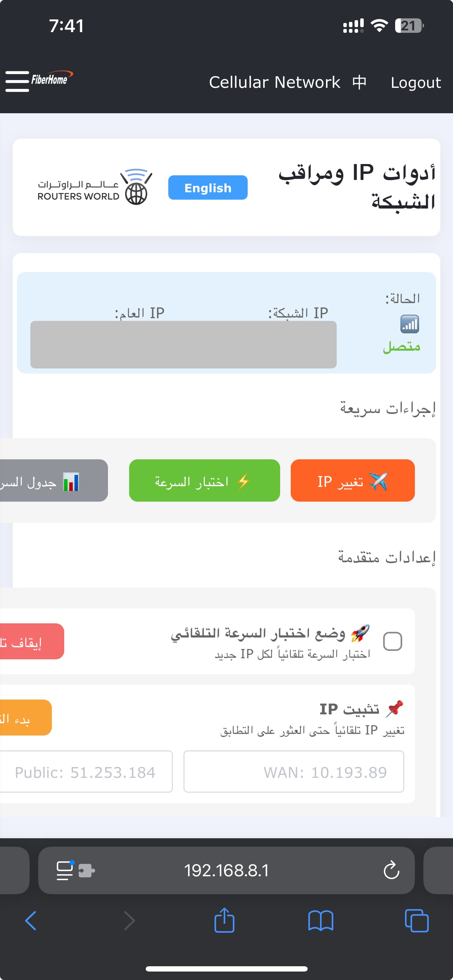The height and width of the screenshot is (980, 453).
Task: Show Safari open tabs
Action: (x=417, y=921)
